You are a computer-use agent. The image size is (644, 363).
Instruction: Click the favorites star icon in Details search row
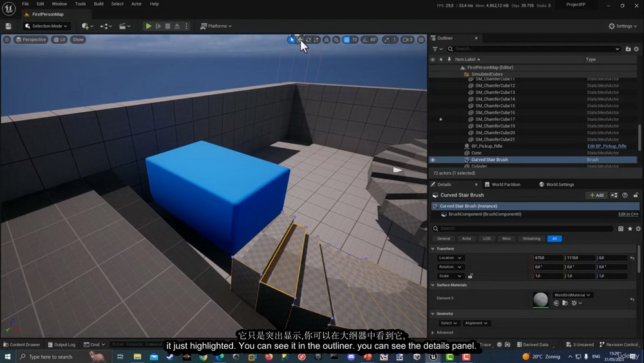(630, 229)
